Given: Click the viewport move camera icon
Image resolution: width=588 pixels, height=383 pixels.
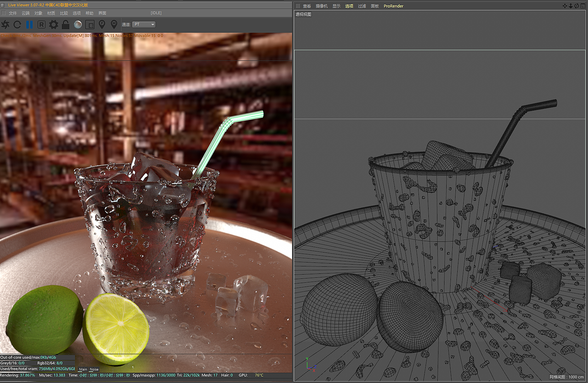Looking at the screenshot, I should (x=565, y=6).
